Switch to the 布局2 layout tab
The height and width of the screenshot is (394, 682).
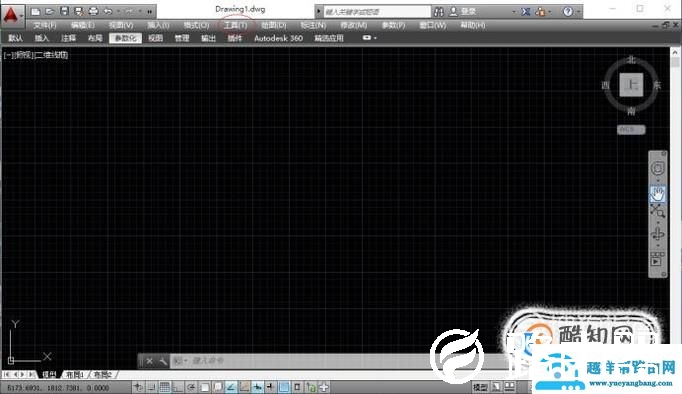click(103, 374)
